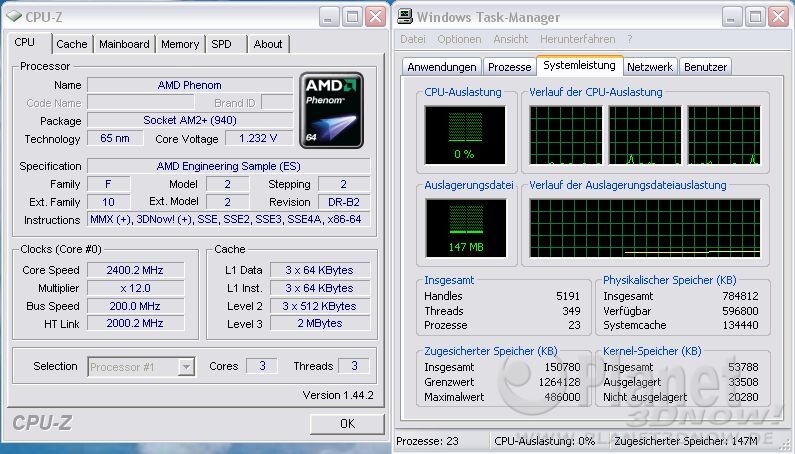The image size is (795, 454).
Task: Click Specification 'AMD Engineering Sample (ES)'
Action: [229, 166]
